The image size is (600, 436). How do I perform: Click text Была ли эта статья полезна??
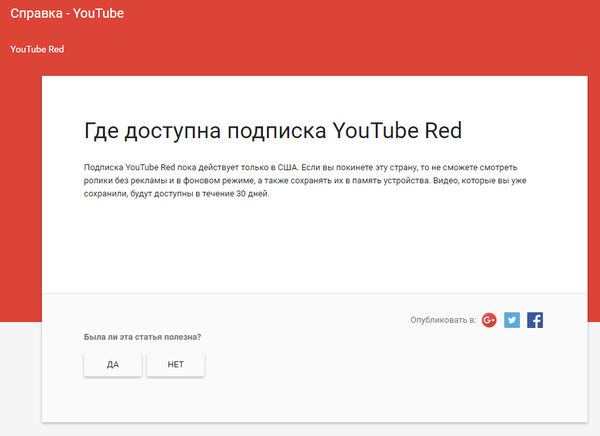click(x=142, y=337)
